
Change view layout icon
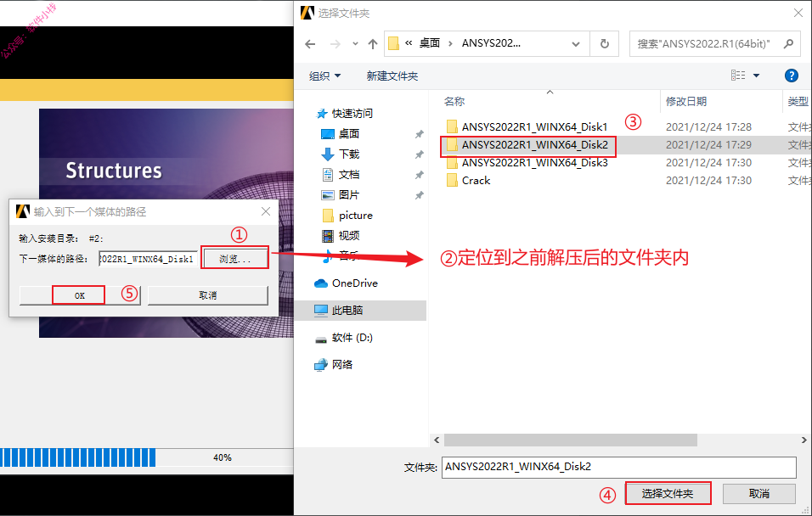point(738,76)
